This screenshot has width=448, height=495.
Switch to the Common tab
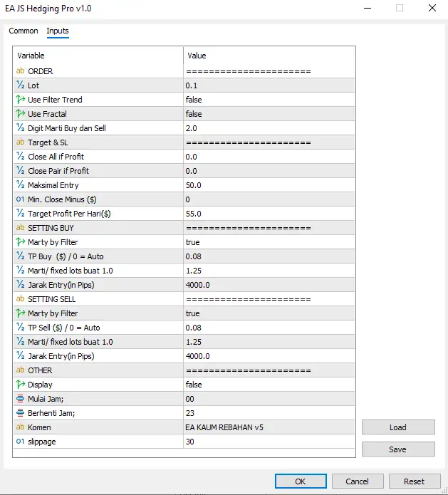(24, 31)
